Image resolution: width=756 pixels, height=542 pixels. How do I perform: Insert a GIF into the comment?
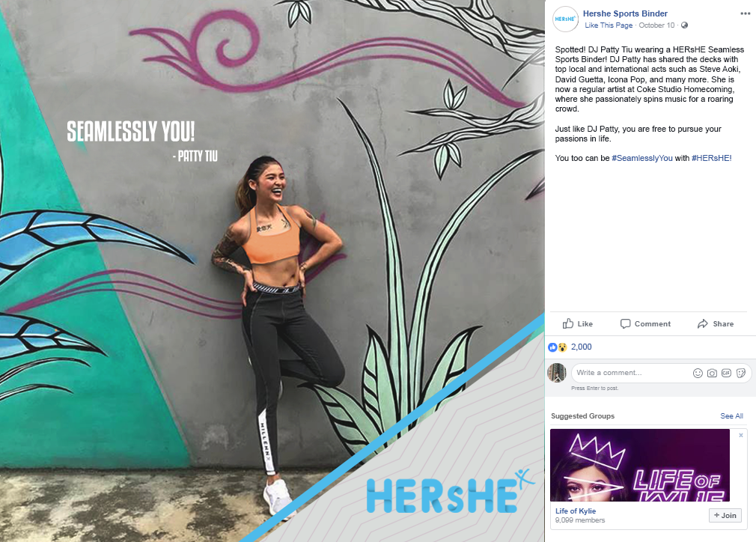pyautogui.click(x=727, y=373)
